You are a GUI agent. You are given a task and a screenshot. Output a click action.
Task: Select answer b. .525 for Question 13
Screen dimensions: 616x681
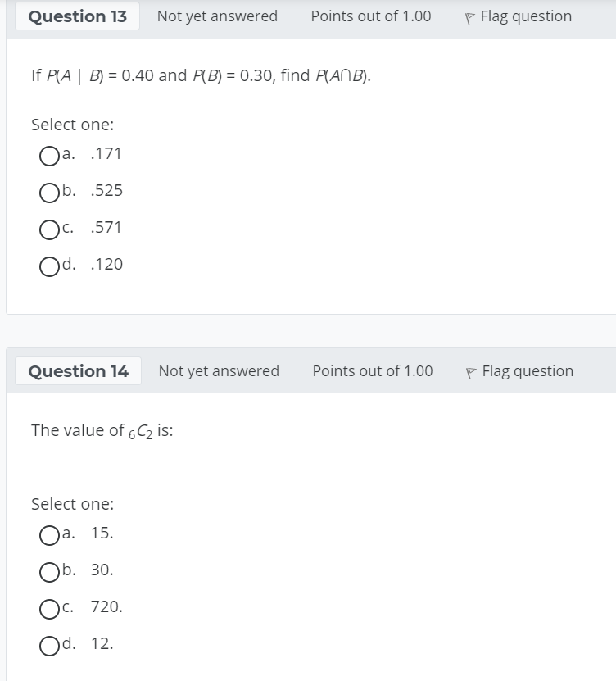(x=49, y=192)
